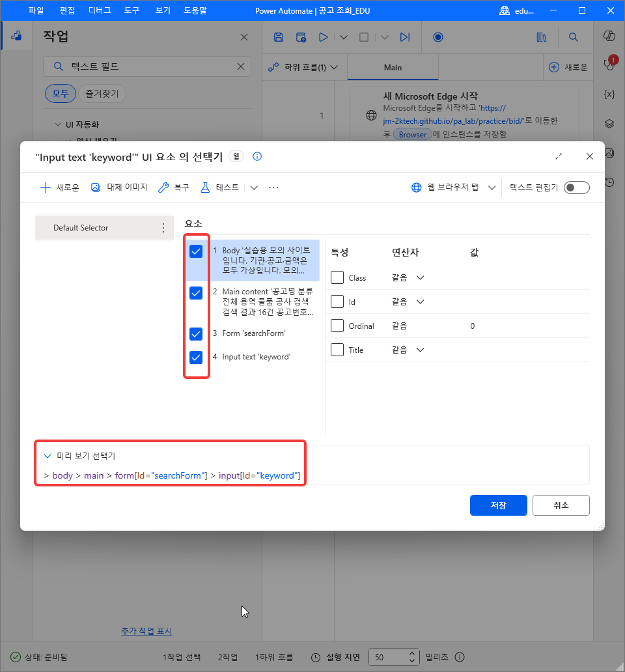Click the 복구 repair wrench button
The image size is (625, 672).
point(174,188)
